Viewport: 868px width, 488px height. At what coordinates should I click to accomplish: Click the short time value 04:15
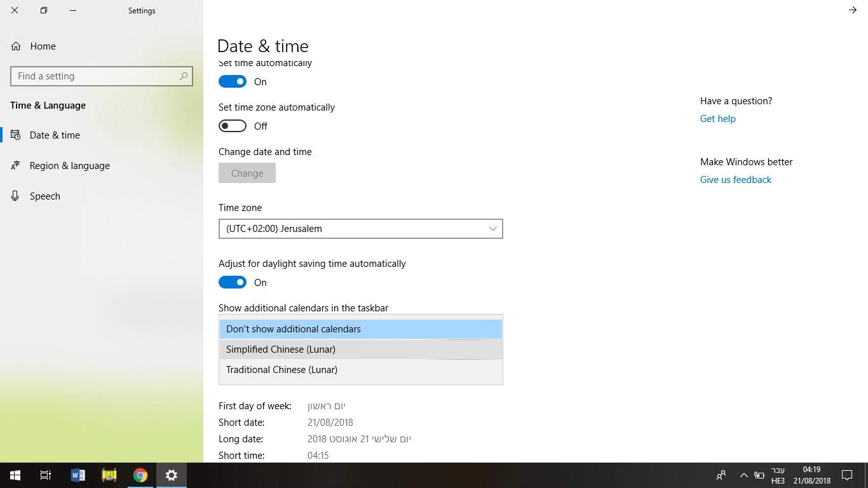(318, 456)
